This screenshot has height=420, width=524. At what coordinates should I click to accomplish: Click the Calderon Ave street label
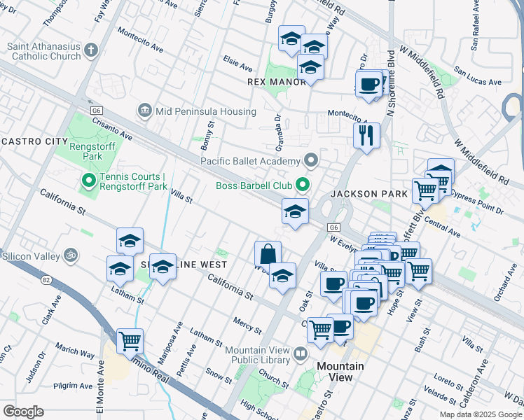tap(474, 384)
